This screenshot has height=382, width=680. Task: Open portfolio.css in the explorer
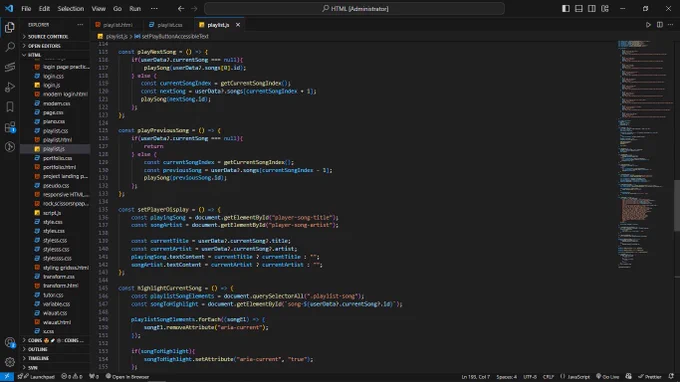click(57, 158)
